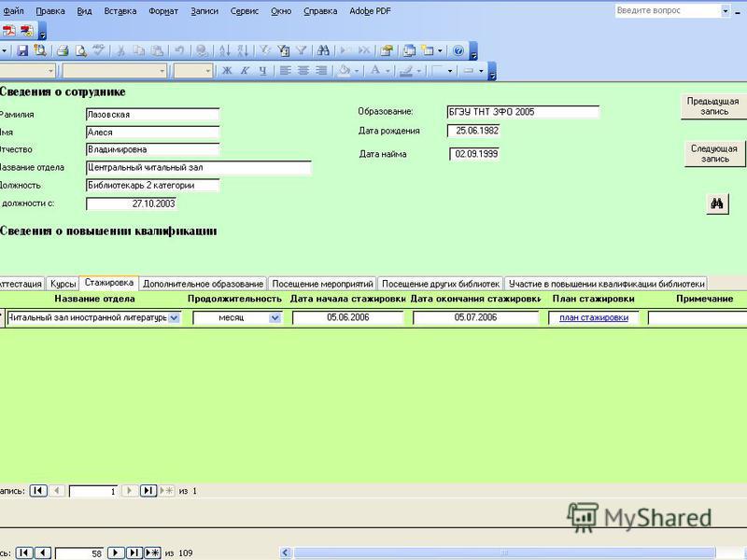
Task: Click the Примечание field in the Стажировка row
Action: [698, 318]
